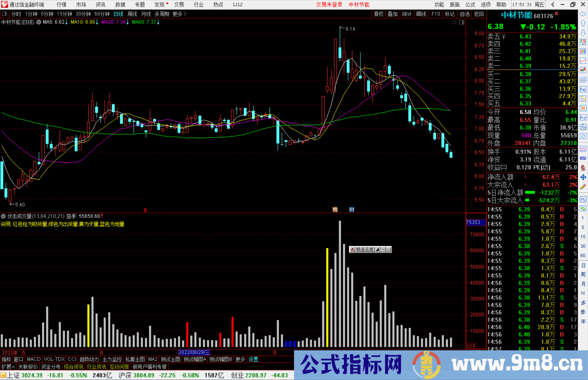Click the 交易未登录 link

pyautogui.click(x=329, y=5)
